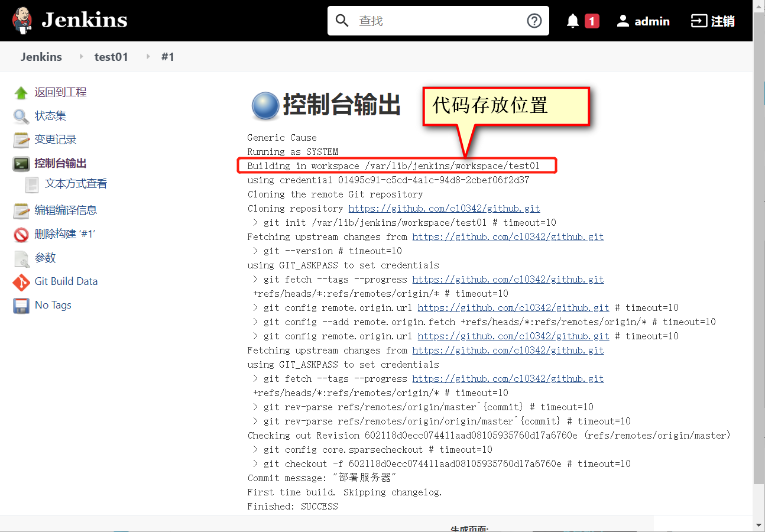Open Git Build Data link
This screenshot has height=532, width=765.
[x=66, y=281]
